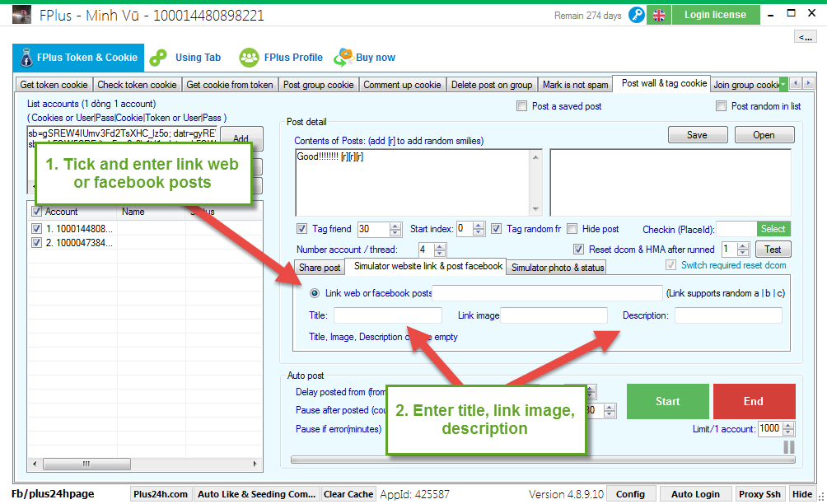827x504 pixels.
Task: Decrease Number account / thread value
Action: [x=440, y=253]
